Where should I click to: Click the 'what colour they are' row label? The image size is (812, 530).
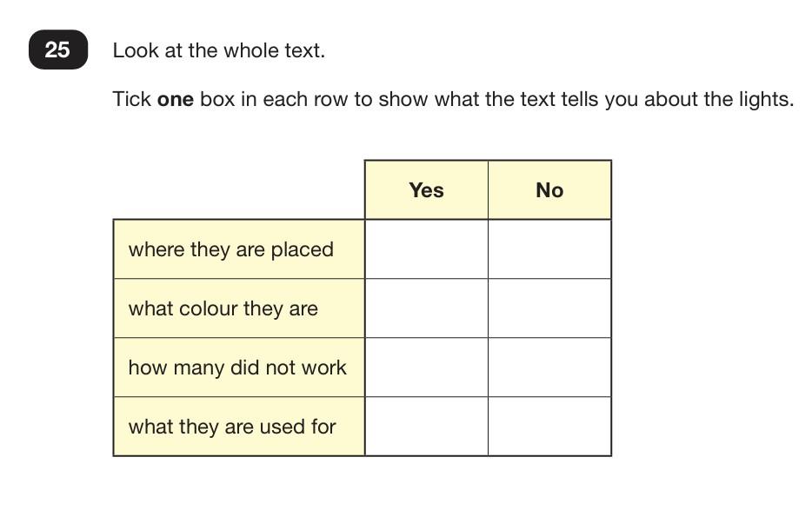[x=223, y=308]
